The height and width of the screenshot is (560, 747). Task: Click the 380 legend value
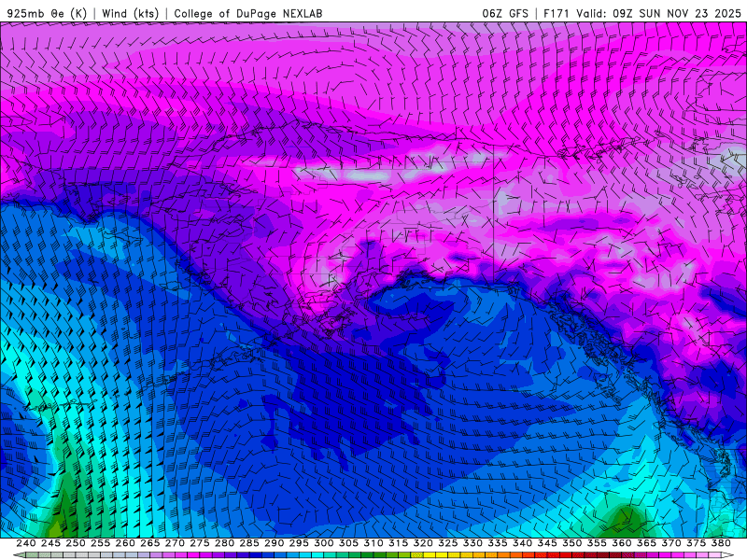pos(720,543)
